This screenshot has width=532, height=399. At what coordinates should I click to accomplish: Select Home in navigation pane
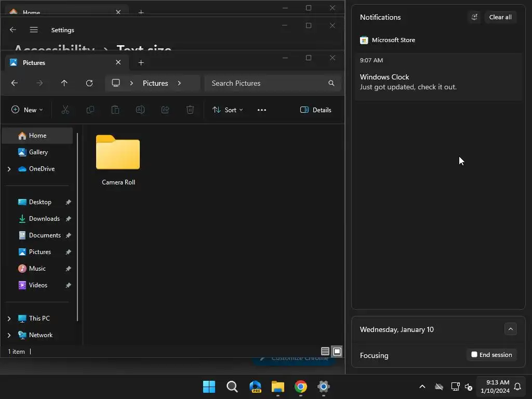(x=37, y=136)
